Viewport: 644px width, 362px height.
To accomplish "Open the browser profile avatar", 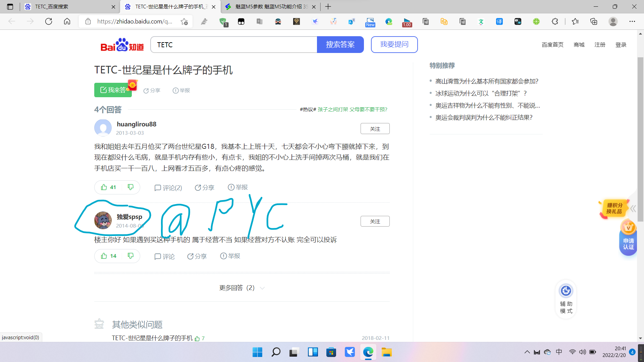I will click(x=613, y=21).
